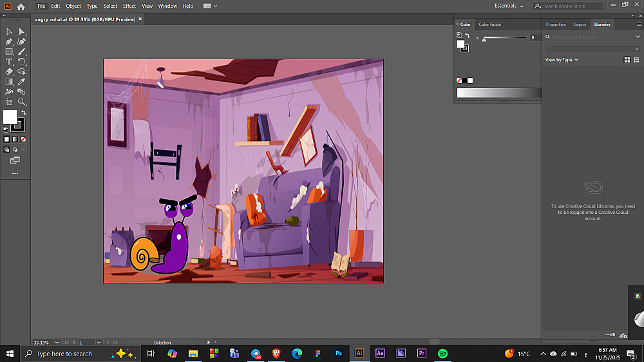This screenshot has height=362, width=644.
Task: Expand the View by Type dropdown
Action: [x=562, y=60]
